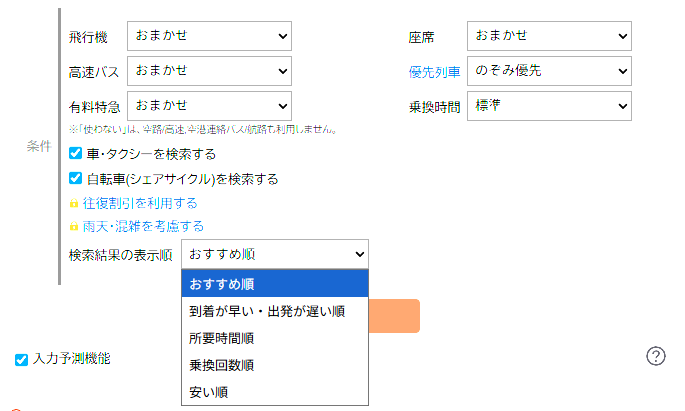Disable the 入力予測機能 checkbox

point(21,360)
